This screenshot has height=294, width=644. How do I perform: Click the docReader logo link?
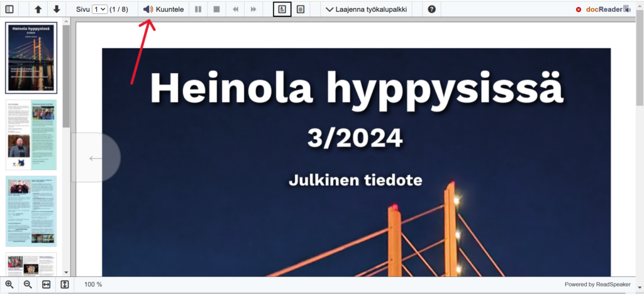(x=608, y=9)
